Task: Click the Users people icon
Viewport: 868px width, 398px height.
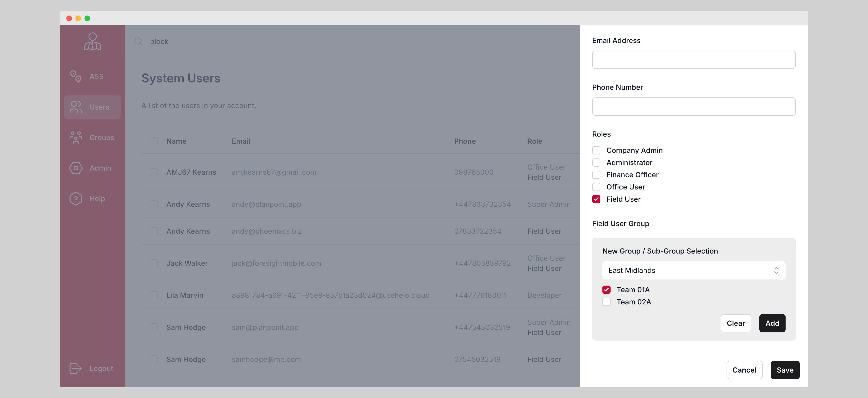Action: click(76, 107)
